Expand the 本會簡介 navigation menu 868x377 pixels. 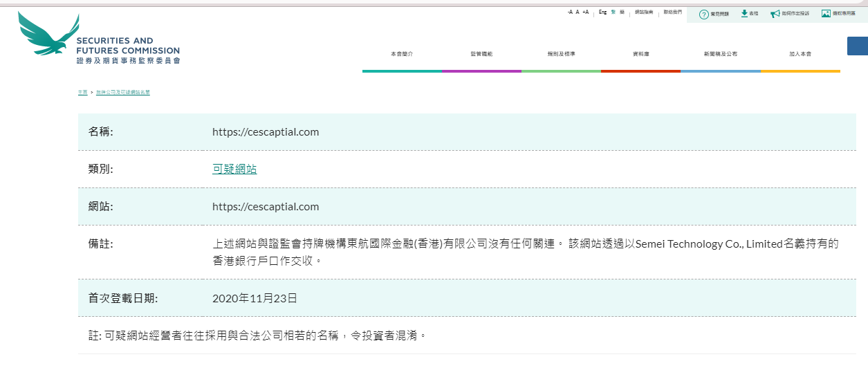[x=401, y=54]
